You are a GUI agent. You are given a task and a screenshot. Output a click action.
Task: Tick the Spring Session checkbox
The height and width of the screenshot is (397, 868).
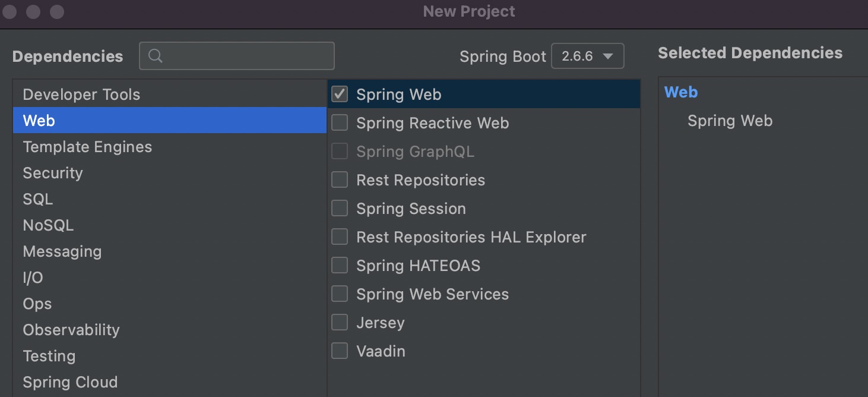(340, 209)
